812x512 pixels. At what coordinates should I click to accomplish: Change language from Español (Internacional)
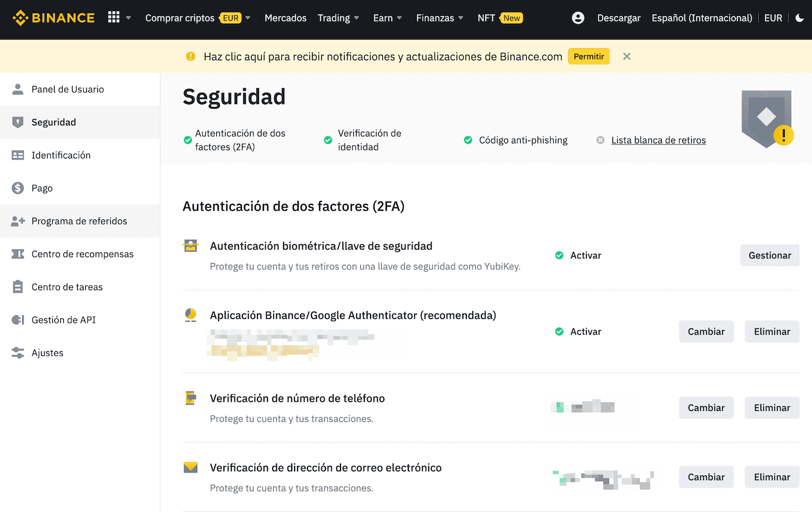click(702, 18)
